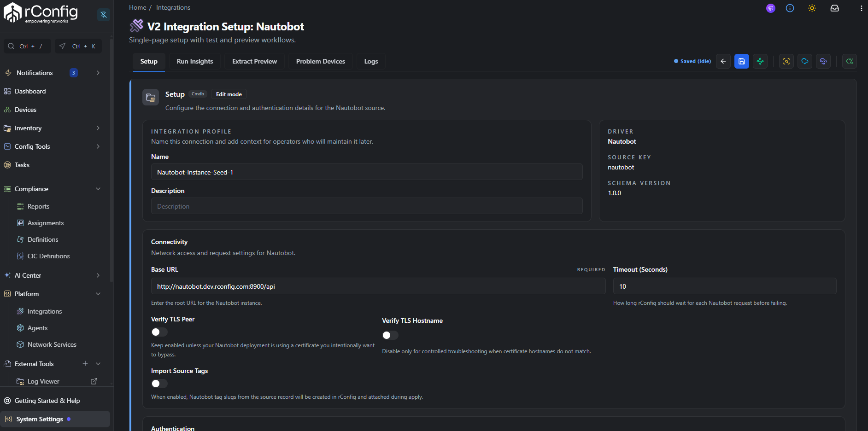Viewport: 868px width, 431px height.
Task: Click the plus icon beside External Tools
Action: (x=85, y=363)
